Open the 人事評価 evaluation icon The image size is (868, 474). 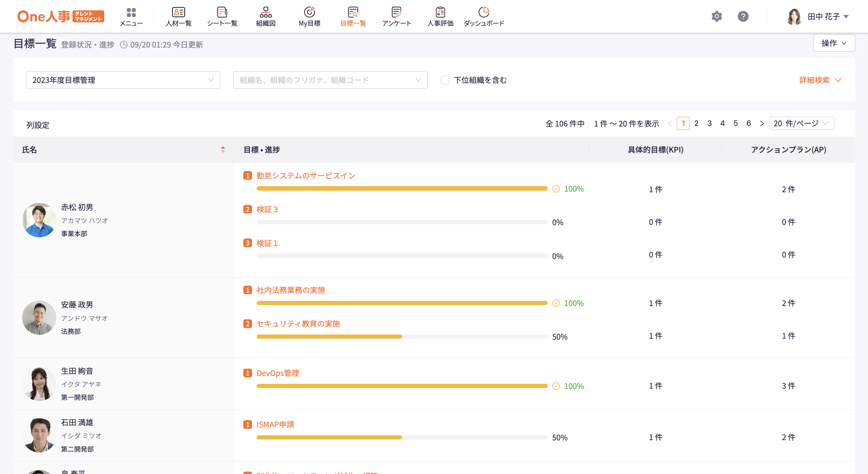[440, 13]
